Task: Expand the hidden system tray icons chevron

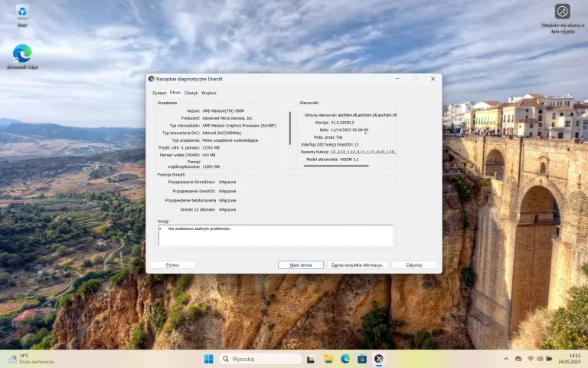Action: 506,359
